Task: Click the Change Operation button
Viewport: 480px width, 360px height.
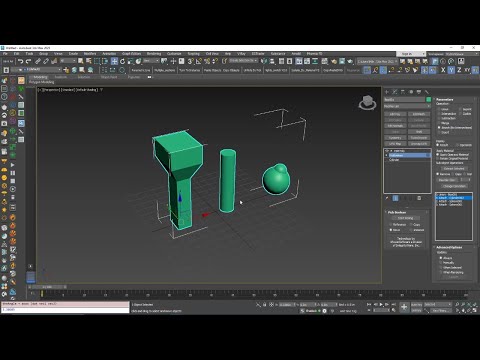Action: click(454, 186)
